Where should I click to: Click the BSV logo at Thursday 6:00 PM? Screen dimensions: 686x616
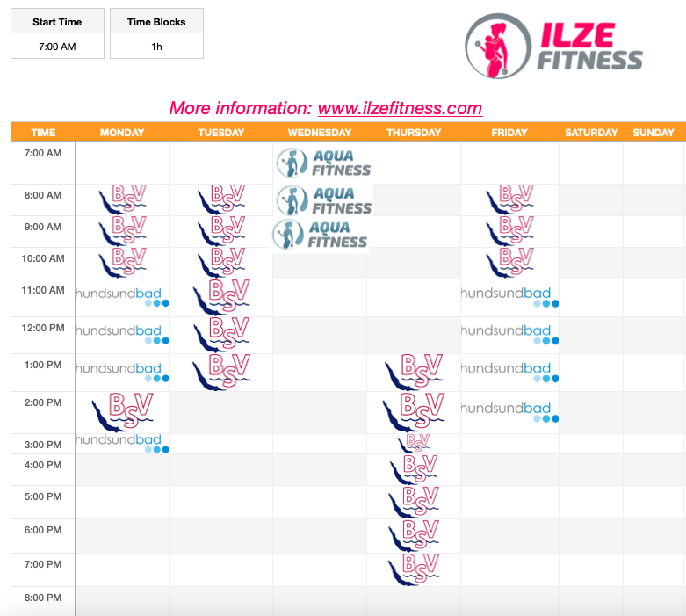tap(414, 535)
